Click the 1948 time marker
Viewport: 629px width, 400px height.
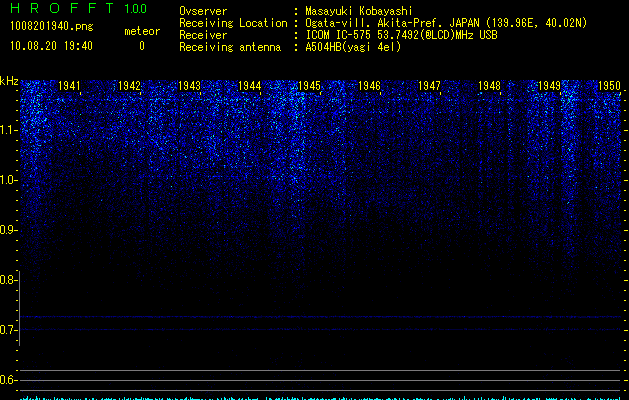click(489, 86)
